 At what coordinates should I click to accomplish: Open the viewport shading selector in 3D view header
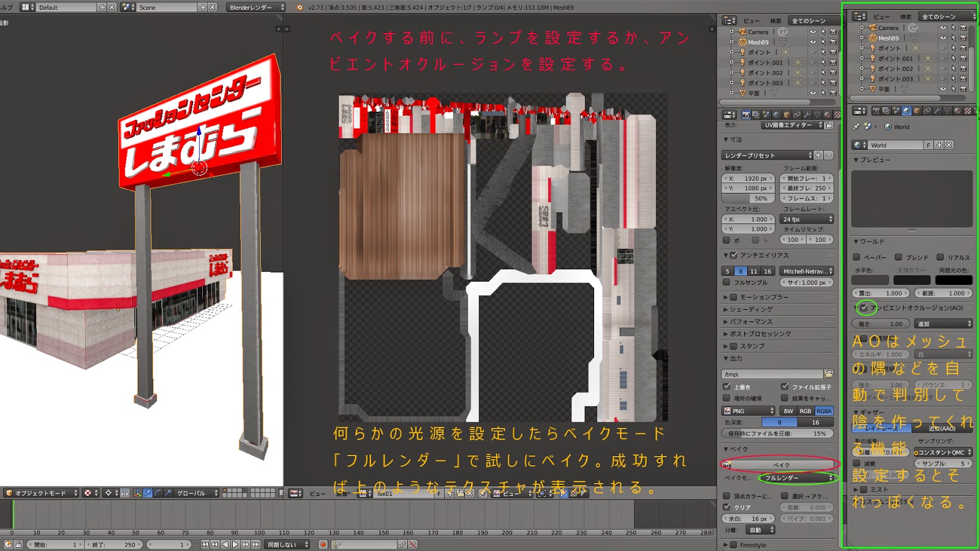tap(90, 493)
